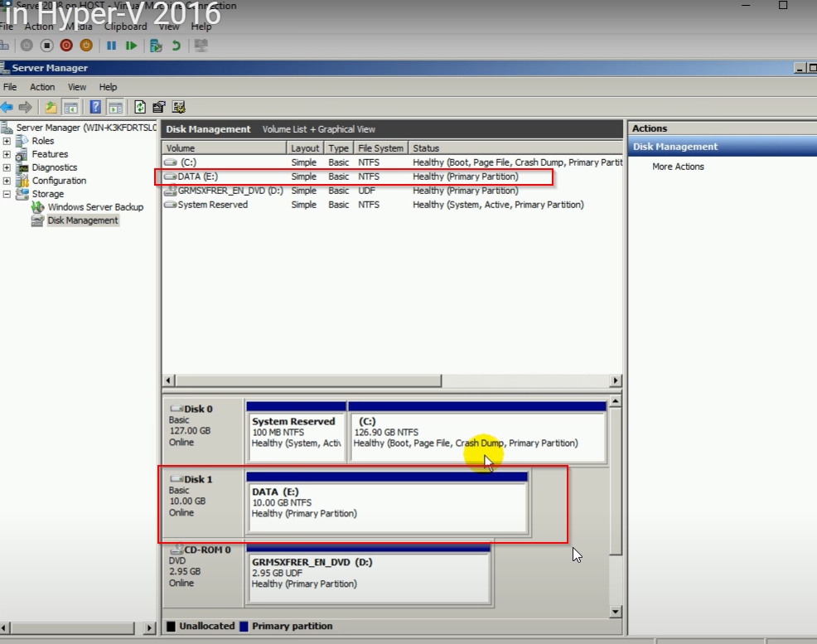This screenshot has width=817, height=644.
Task: Go back with the blue arrow
Action: point(7,108)
